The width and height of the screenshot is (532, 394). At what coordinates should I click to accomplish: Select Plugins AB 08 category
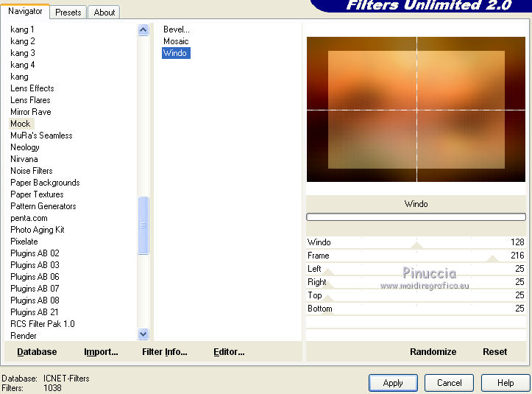[x=35, y=300]
